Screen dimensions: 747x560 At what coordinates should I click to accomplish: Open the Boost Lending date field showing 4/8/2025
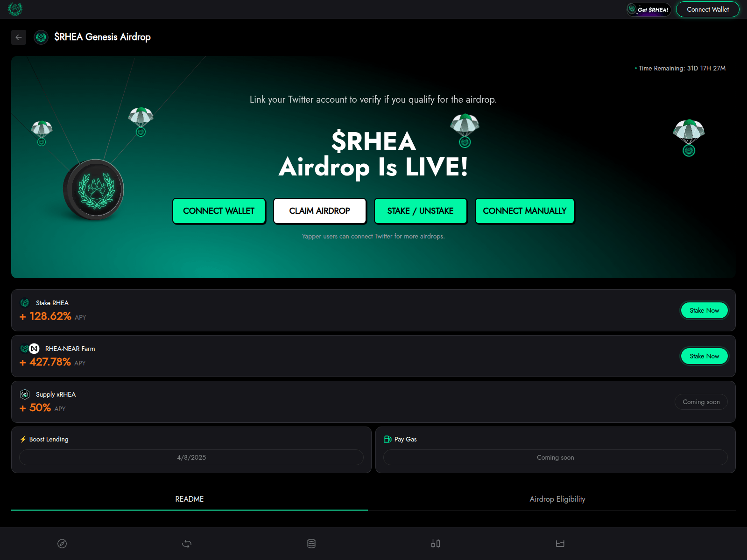point(191,457)
